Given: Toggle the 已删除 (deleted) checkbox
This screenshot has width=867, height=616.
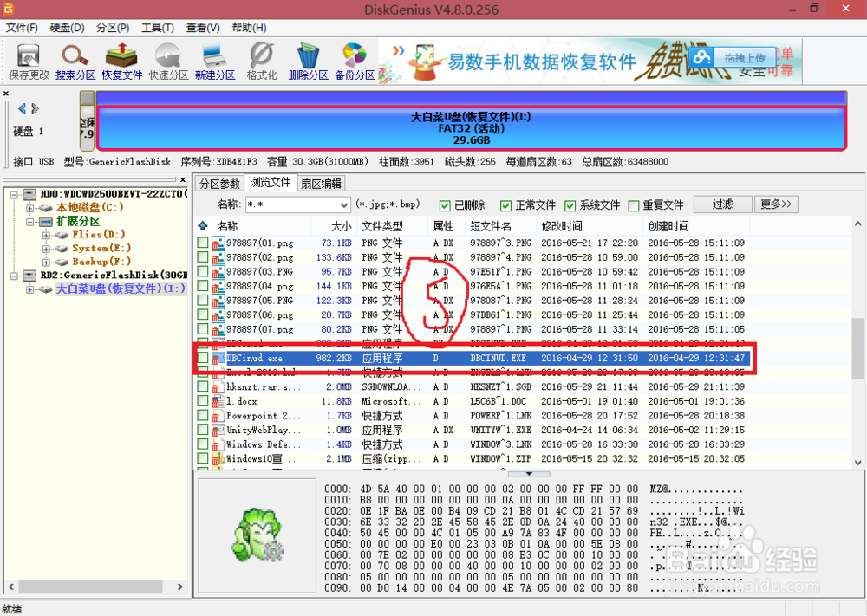Looking at the screenshot, I should click(x=445, y=205).
